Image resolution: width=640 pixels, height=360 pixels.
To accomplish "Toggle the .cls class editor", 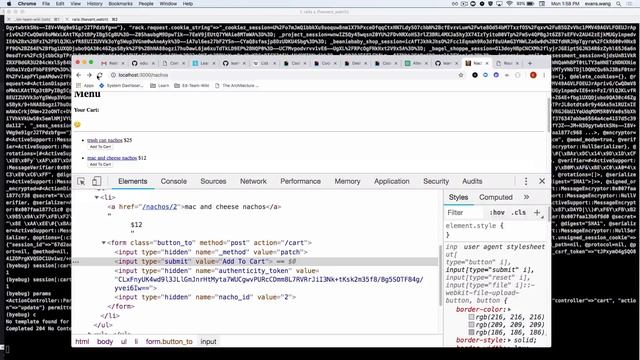I will 519,213.
